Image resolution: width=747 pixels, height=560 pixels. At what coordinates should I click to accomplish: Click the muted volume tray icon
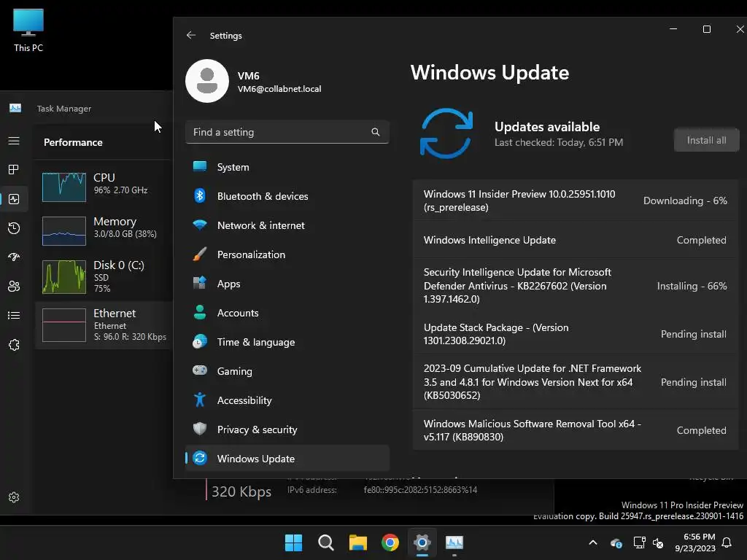658,542
